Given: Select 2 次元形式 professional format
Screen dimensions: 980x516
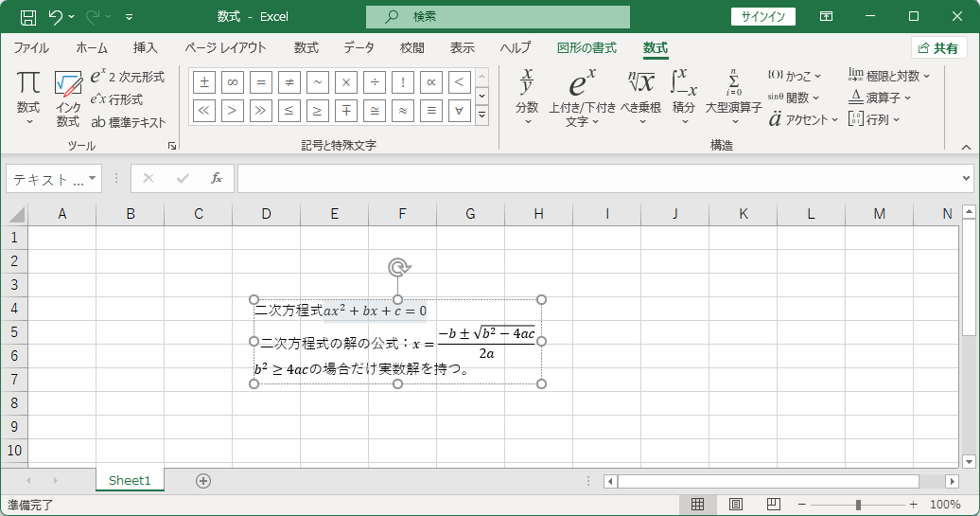Looking at the screenshot, I should (128, 77).
